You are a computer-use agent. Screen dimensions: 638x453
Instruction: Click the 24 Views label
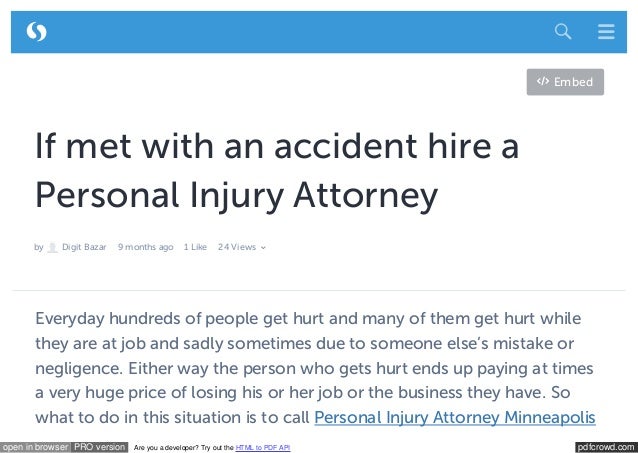tap(237, 247)
